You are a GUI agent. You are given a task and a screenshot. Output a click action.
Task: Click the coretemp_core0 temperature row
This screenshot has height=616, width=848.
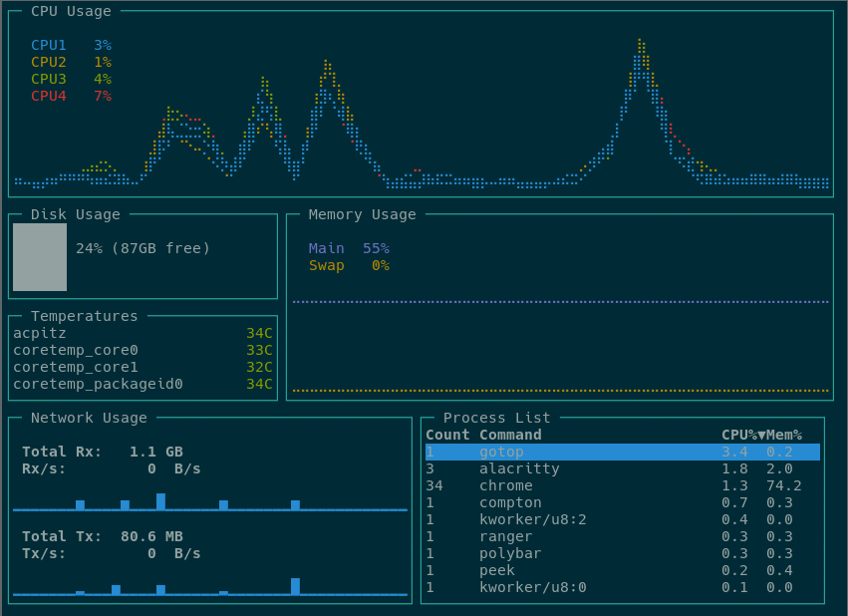142,350
